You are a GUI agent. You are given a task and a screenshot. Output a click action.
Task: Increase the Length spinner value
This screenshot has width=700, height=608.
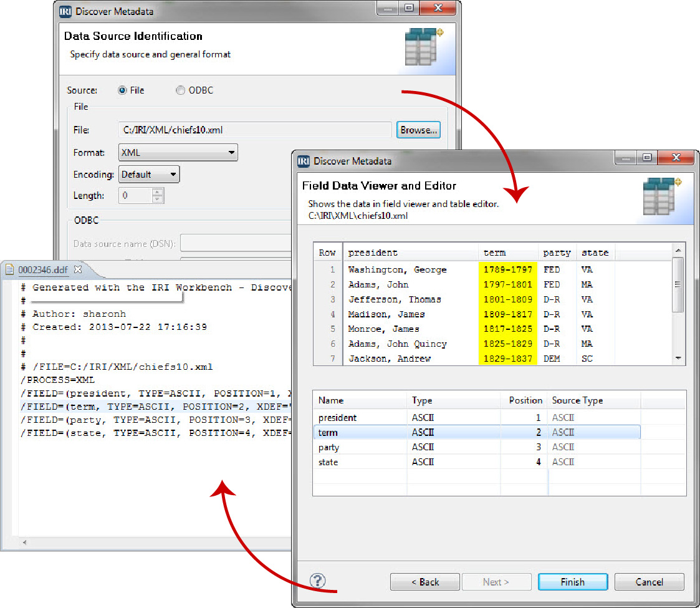(x=157, y=191)
